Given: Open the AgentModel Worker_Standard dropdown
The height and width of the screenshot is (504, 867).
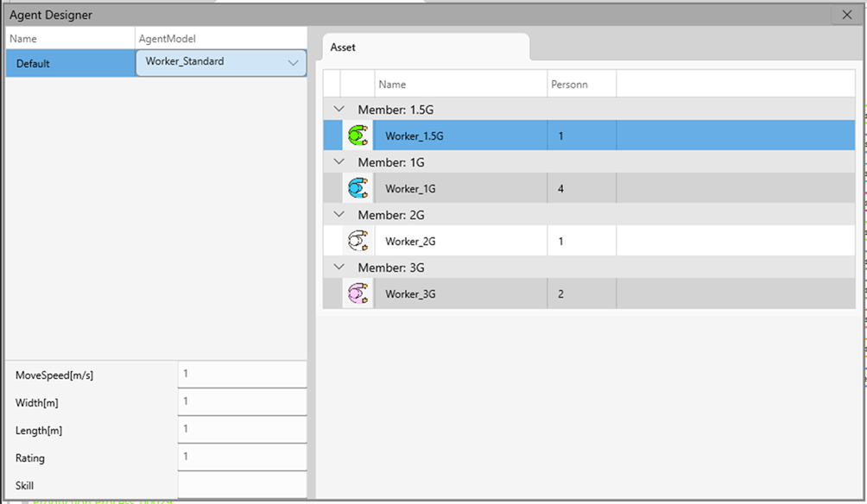Looking at the screenshot, I should click(293, 63).
